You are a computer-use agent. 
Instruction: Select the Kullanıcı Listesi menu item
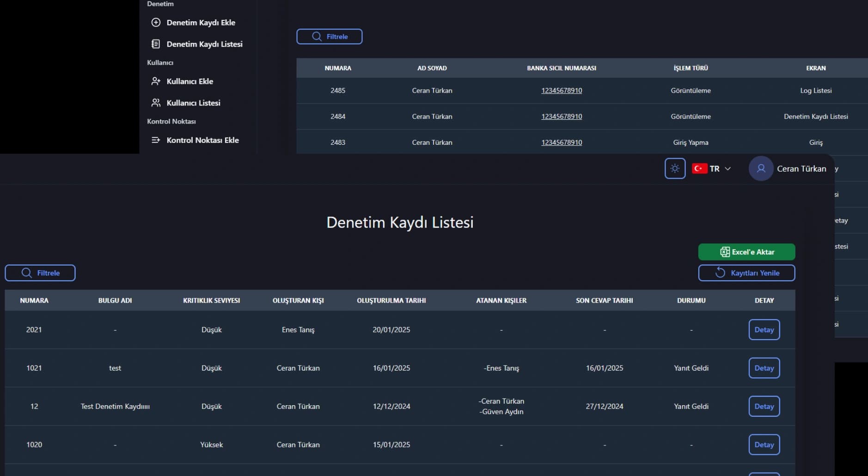pos(193,103)
